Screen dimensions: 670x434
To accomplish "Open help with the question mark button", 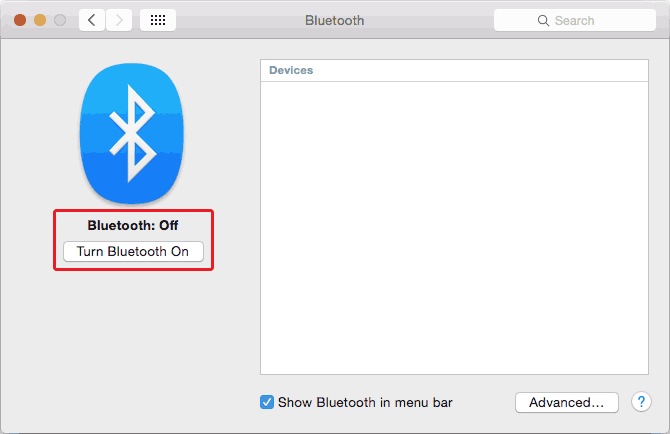I will (641, 402).
